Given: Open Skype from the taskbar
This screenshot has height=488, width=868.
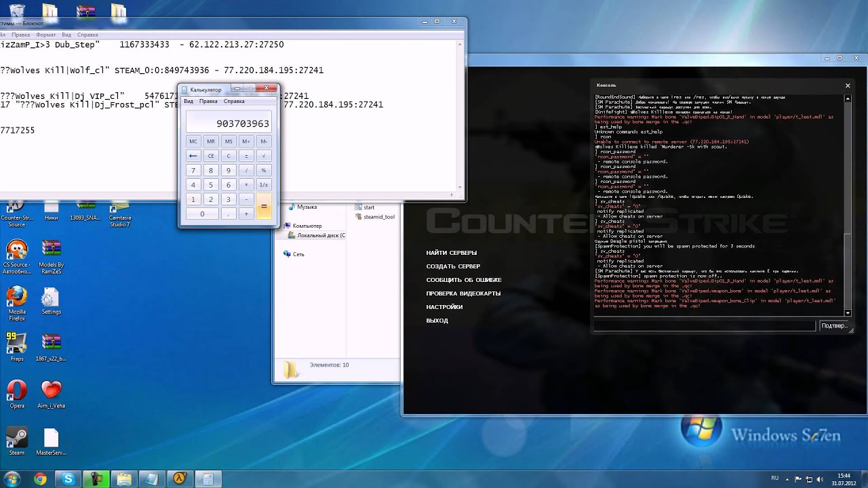Looking at the screenshot, I should tap(68, 479).
